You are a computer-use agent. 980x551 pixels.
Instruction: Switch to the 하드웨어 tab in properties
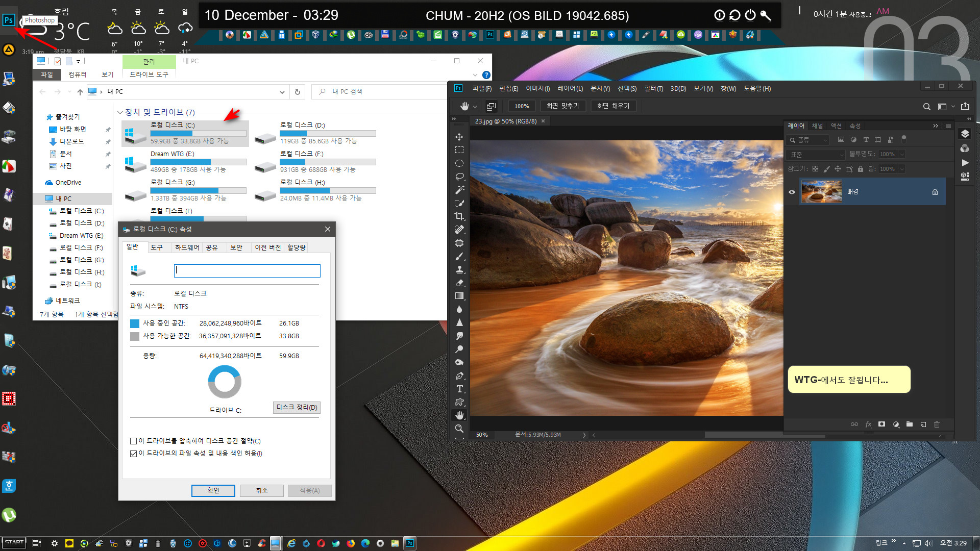[x=187, y=247]
